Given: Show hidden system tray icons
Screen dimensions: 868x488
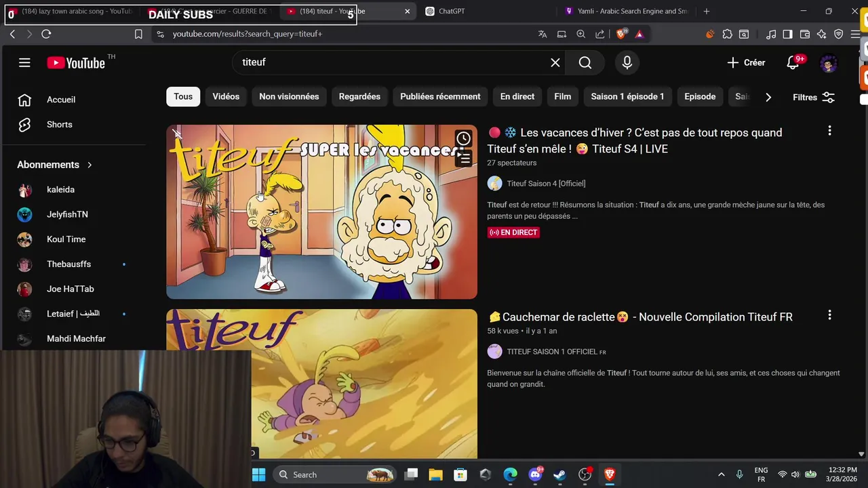Looking at the screenshot, I should pyautogui.click(x=721, y=474).
